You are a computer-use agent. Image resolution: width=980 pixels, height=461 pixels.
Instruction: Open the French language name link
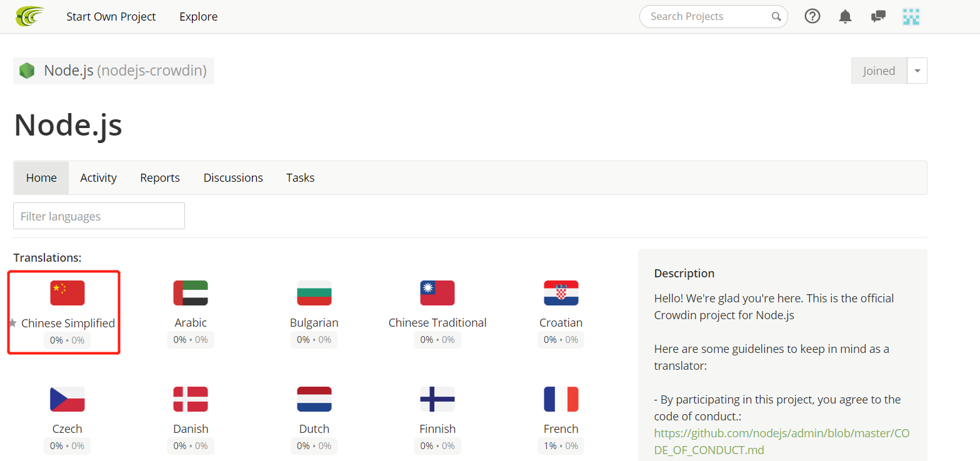click(x=561, y=429)
